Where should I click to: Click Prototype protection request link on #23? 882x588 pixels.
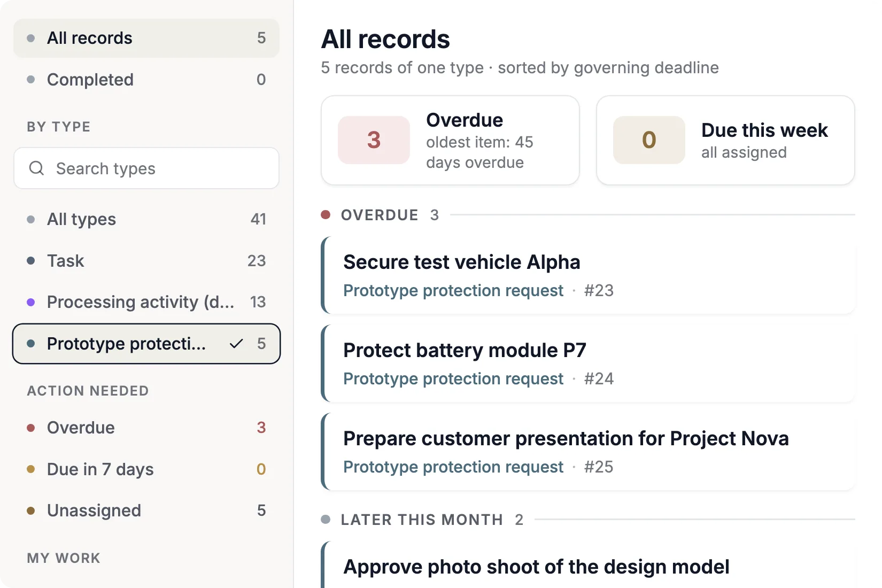point(453,291)
